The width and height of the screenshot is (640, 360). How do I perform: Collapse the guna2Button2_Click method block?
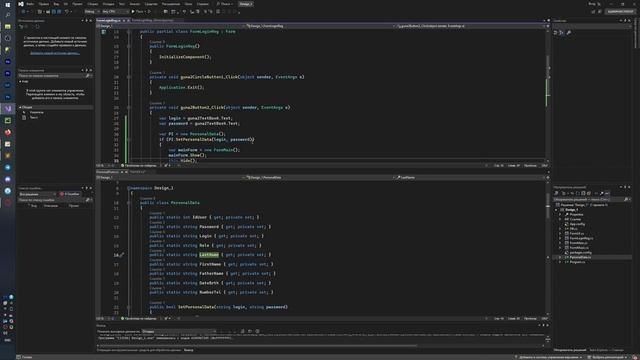(x=129, y=108)
